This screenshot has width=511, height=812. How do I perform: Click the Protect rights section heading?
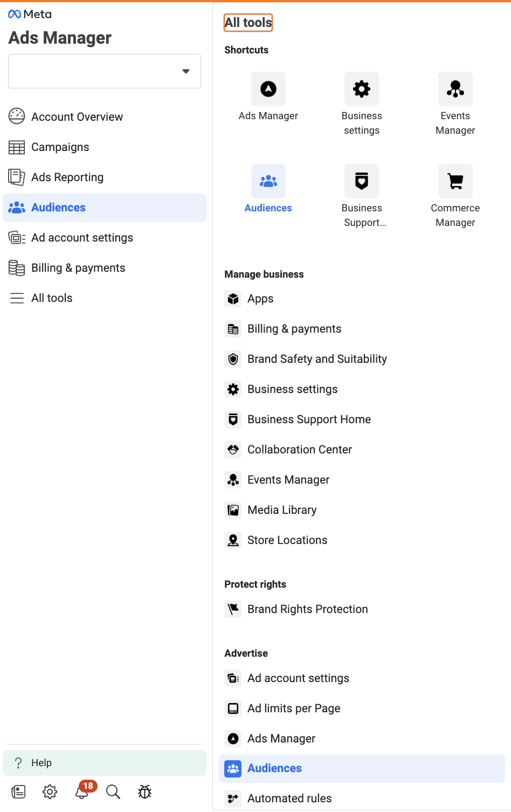point(255,584)
